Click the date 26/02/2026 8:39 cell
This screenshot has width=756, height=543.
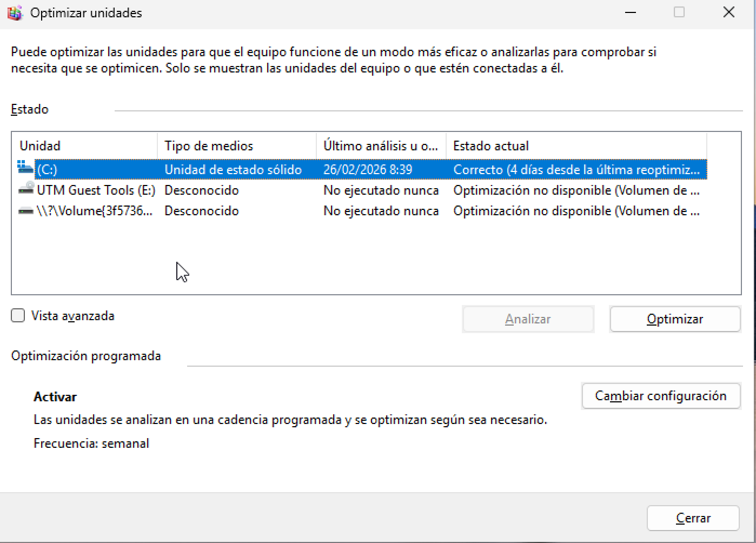[x=368, y=169]
